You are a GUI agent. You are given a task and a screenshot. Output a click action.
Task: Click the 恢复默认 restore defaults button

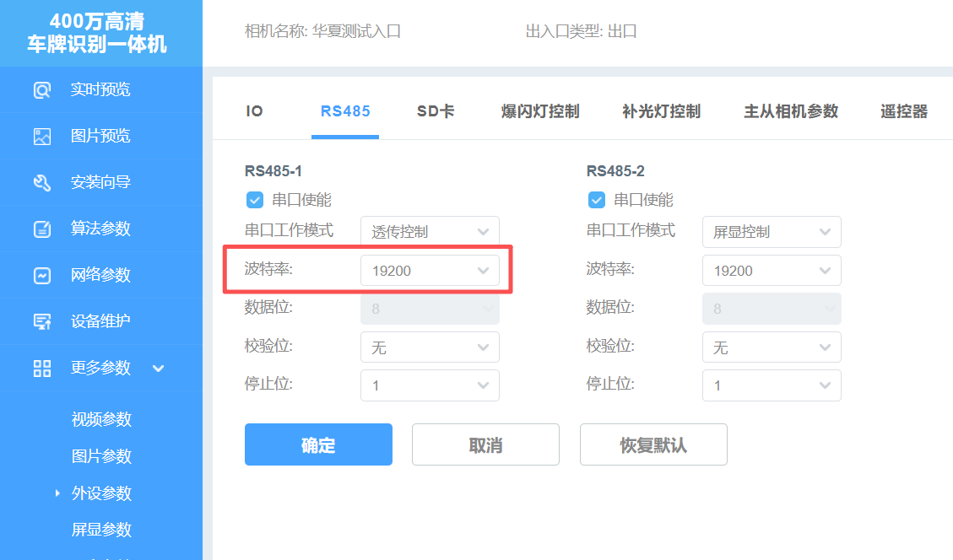coord(653,444)
